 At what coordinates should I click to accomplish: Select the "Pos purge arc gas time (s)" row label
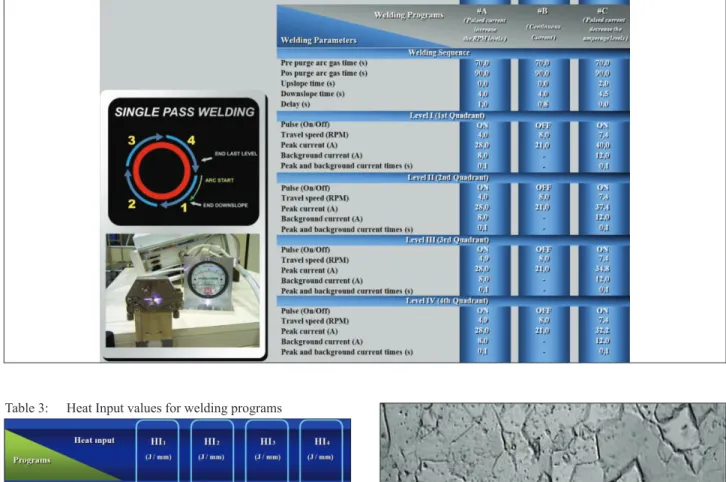(324, 73)
